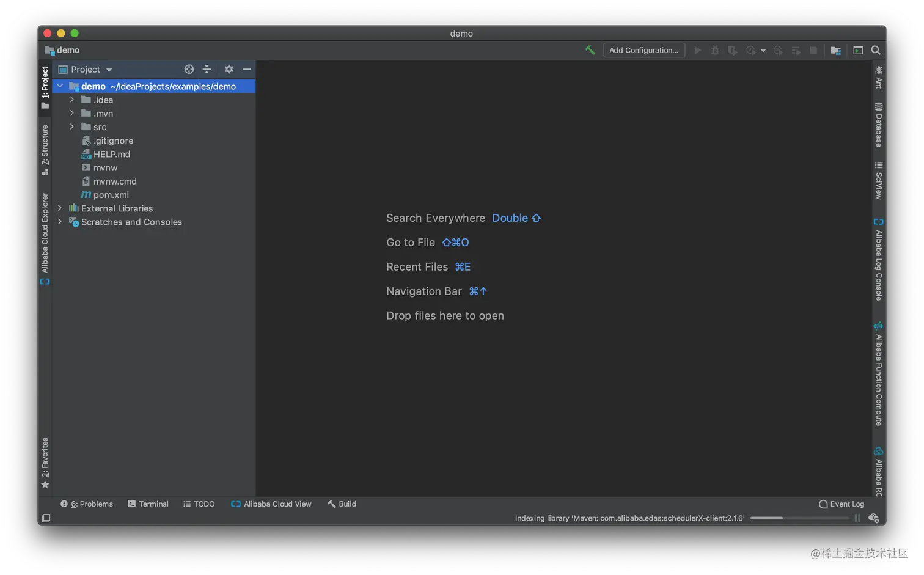Click the Debug bug icon
The image size is (924, 575).
pyautogui.click(x=715, y=50)
